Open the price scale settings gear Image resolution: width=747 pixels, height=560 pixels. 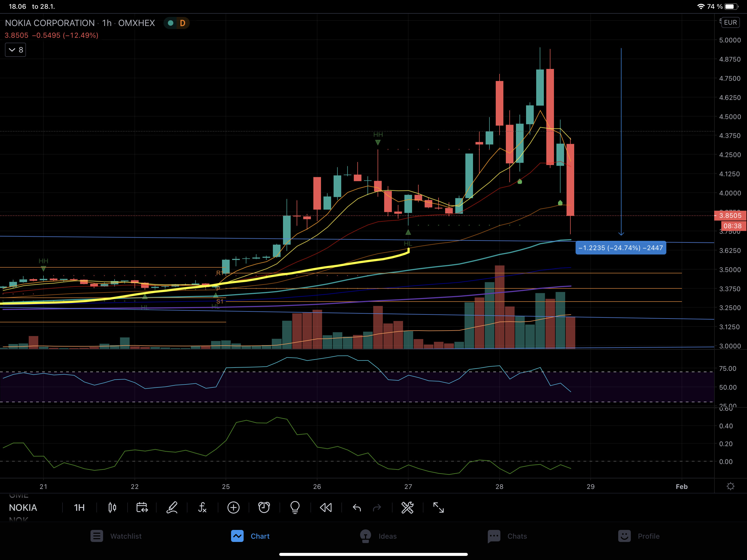point(730,486)
